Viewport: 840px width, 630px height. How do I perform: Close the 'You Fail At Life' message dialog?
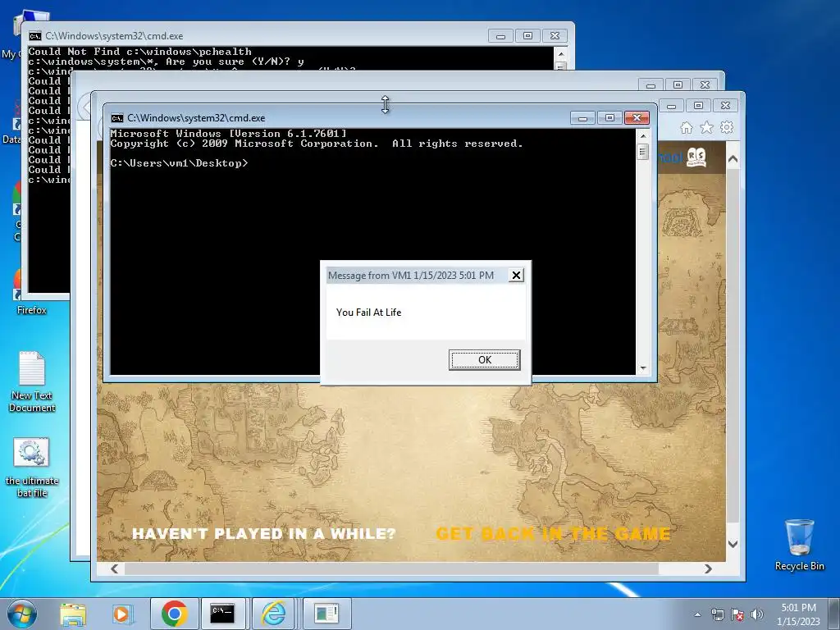tap(516, 275)
